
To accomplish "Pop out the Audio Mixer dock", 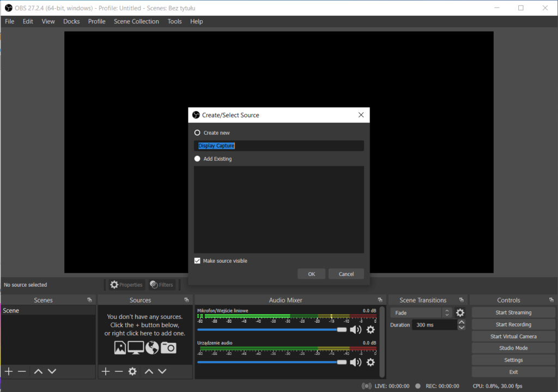I will [x=380, y=300].
